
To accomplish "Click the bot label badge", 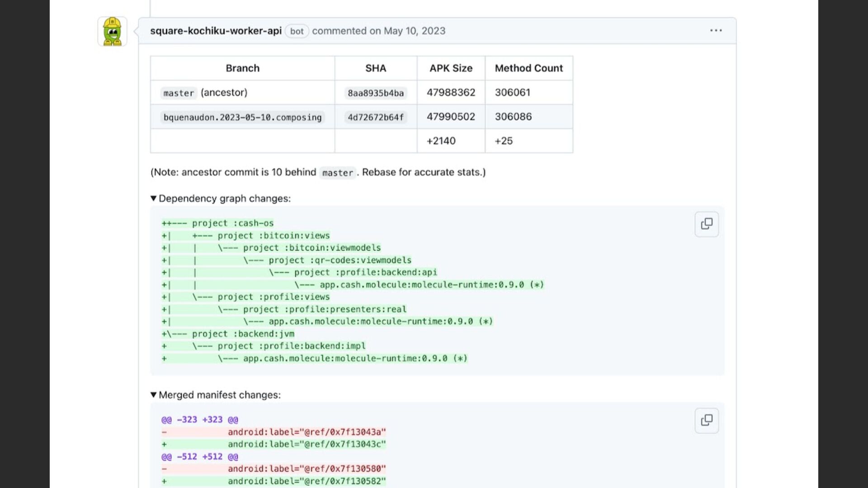I will (297, 31).
